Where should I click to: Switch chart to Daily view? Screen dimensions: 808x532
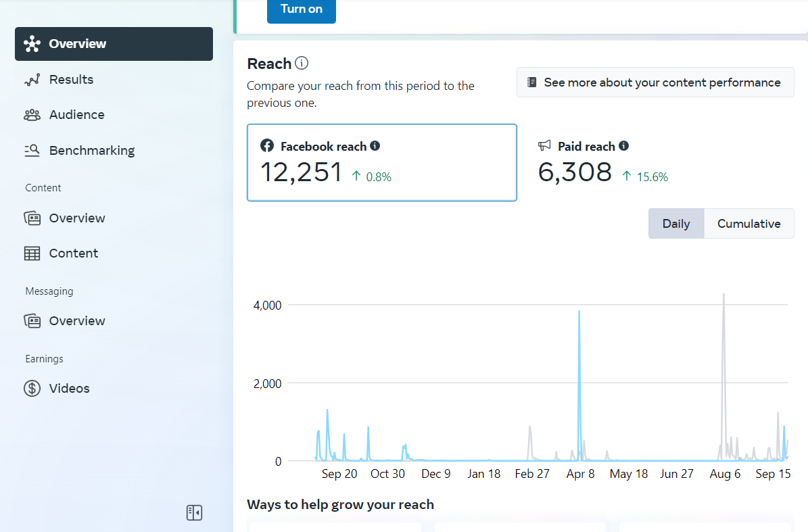(x=675, y=224)
